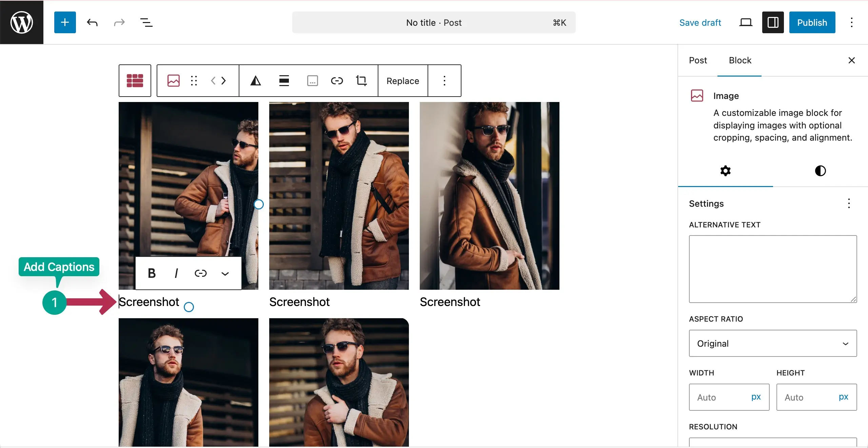Viewport: 868px width, 448px height.
Task: Expand more caption formatting options
Action: 225,273
